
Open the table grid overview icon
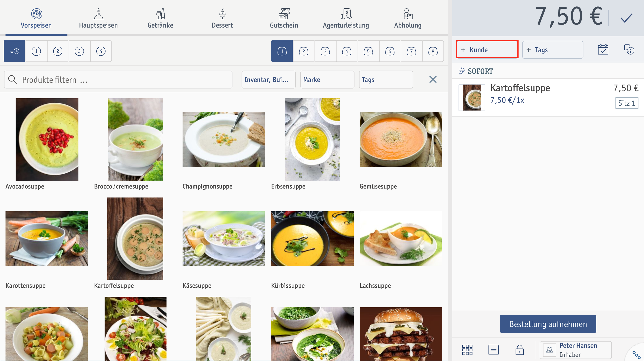(x=467, y=350)
